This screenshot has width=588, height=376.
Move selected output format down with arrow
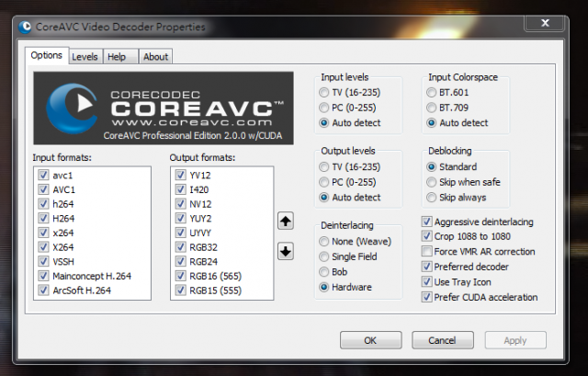pos(286,251)
